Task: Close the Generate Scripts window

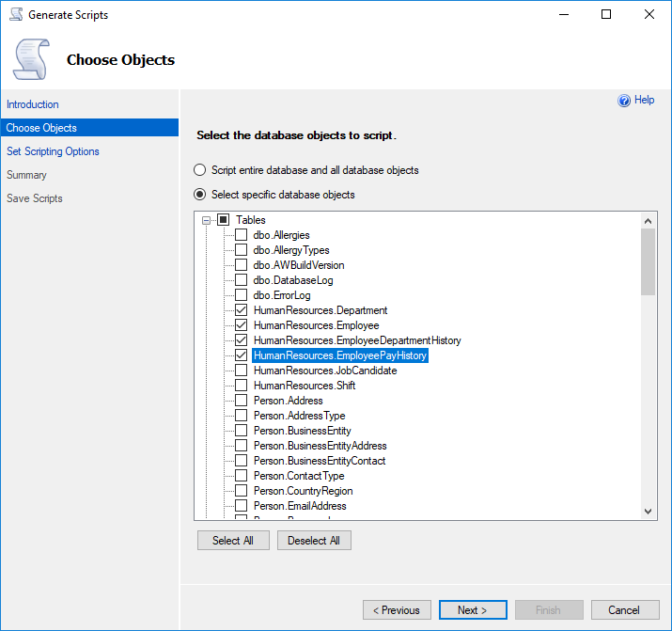Action: click(649, 14)
